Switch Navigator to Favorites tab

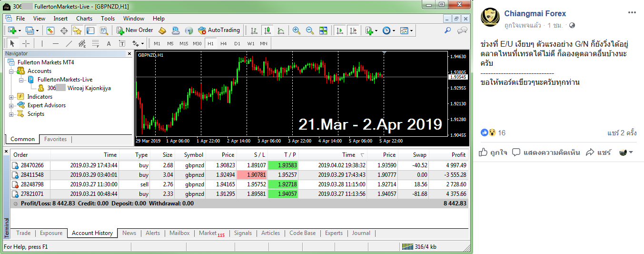[x=56, y=139]
